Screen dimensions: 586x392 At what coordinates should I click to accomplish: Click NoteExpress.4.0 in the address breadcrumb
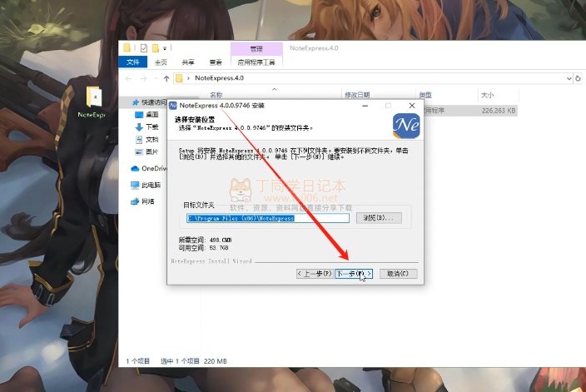220,78
